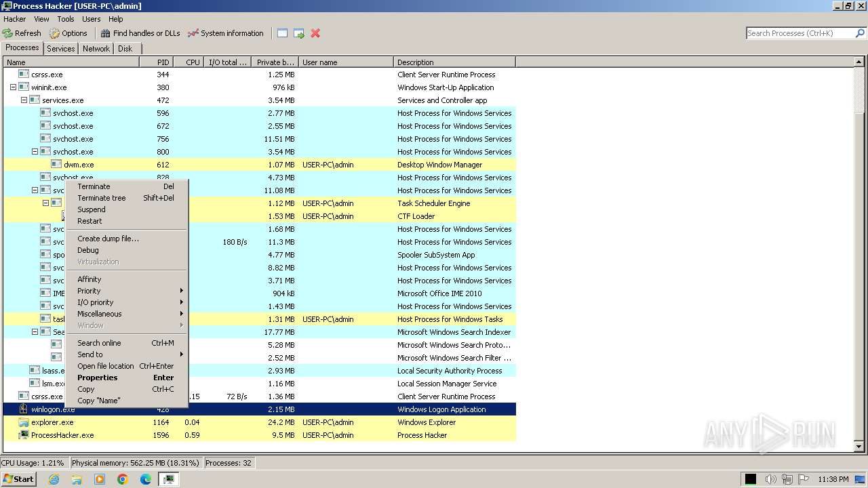Open File Explorer from the taskbar

coord(77,479)
